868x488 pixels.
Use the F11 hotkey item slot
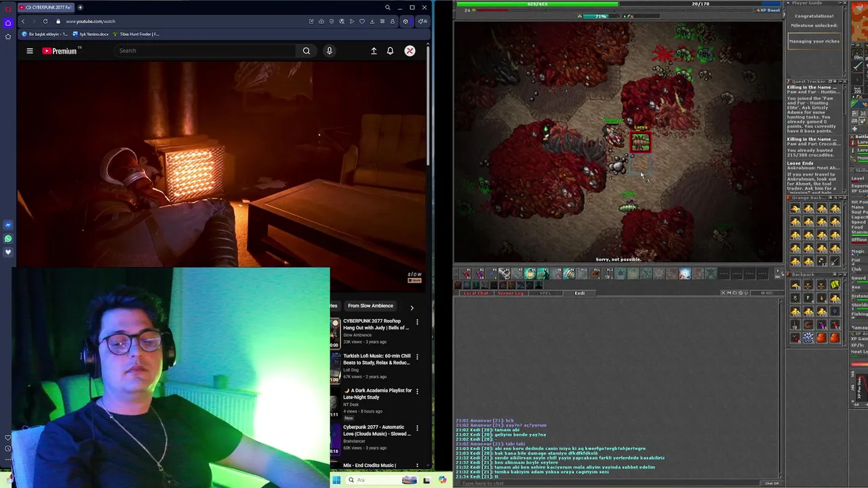tap(595, 273)
